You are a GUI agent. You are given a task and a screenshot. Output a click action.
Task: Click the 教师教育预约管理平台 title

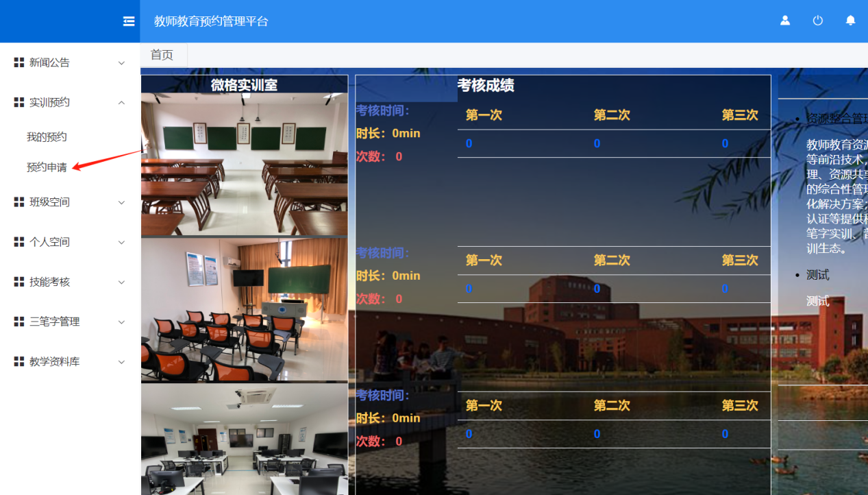[211, 21]
